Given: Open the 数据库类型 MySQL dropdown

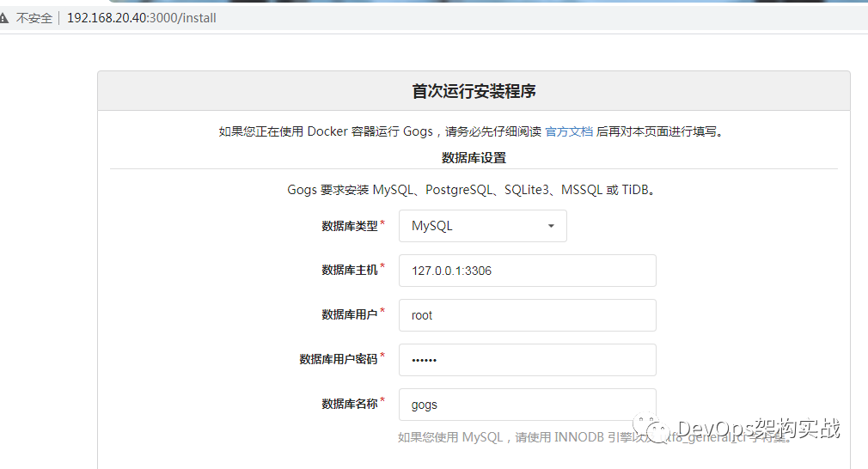Looking at the screenshot, I should (483, 226).
